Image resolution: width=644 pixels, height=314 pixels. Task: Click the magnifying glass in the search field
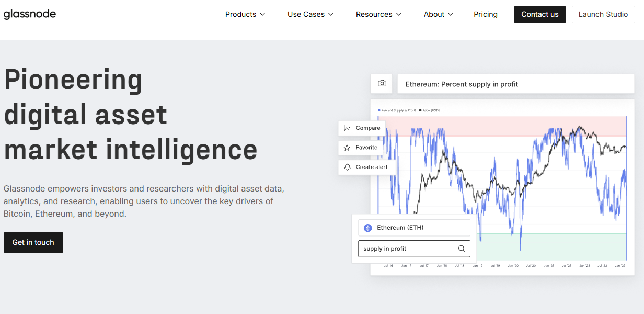pyautogui.click(x=461, y=249)
